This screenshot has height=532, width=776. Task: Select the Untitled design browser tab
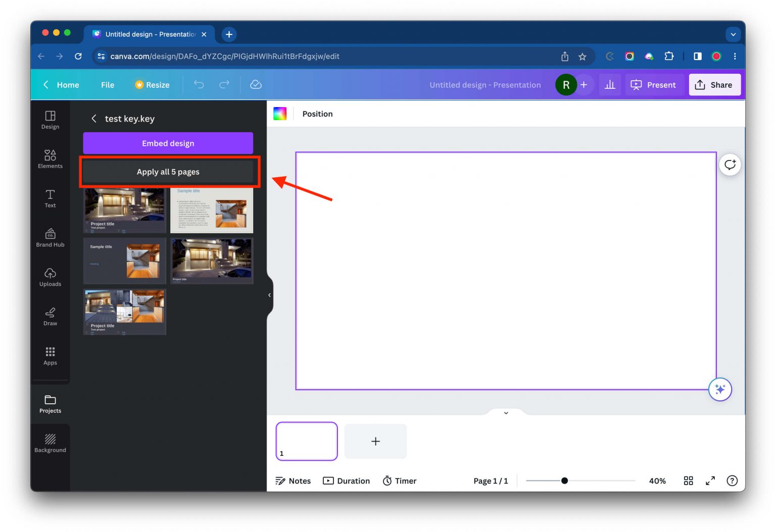coord(147,34)
